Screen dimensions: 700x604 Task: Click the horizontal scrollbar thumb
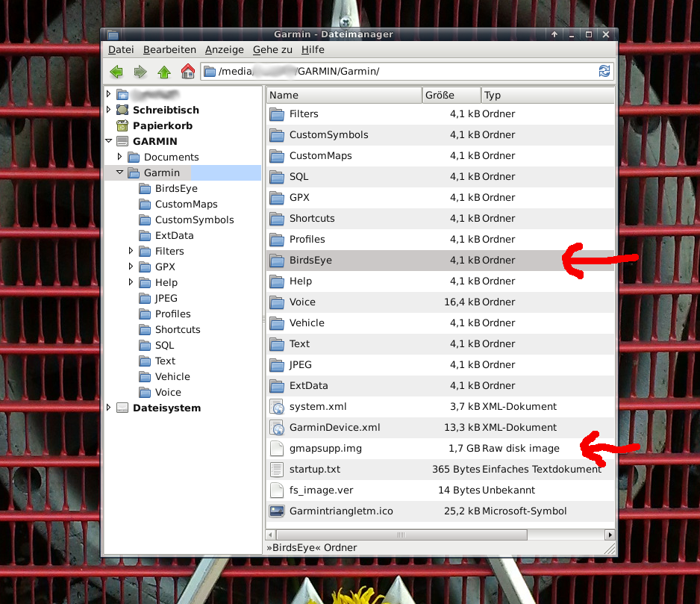click(x=401, y=535)
